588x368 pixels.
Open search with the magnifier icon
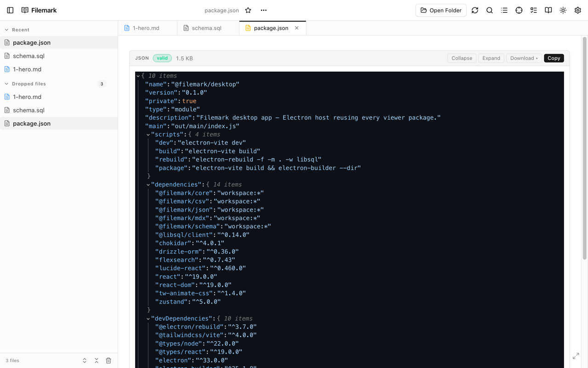490,10
